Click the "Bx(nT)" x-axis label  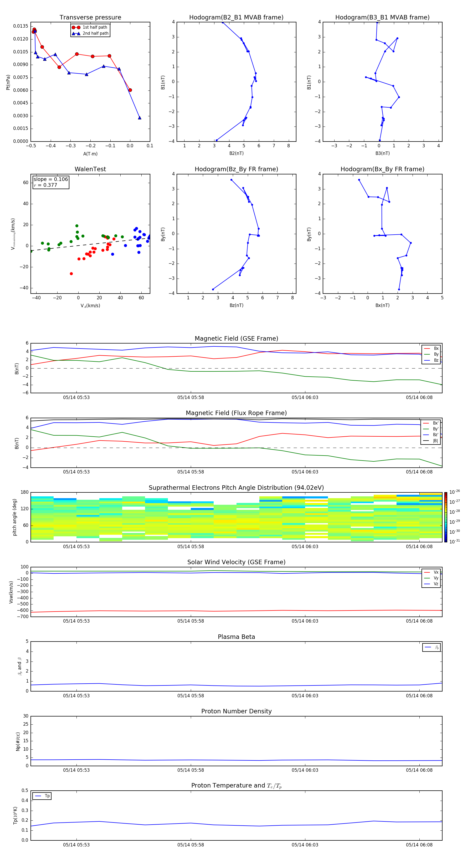[x=382, y=305]
